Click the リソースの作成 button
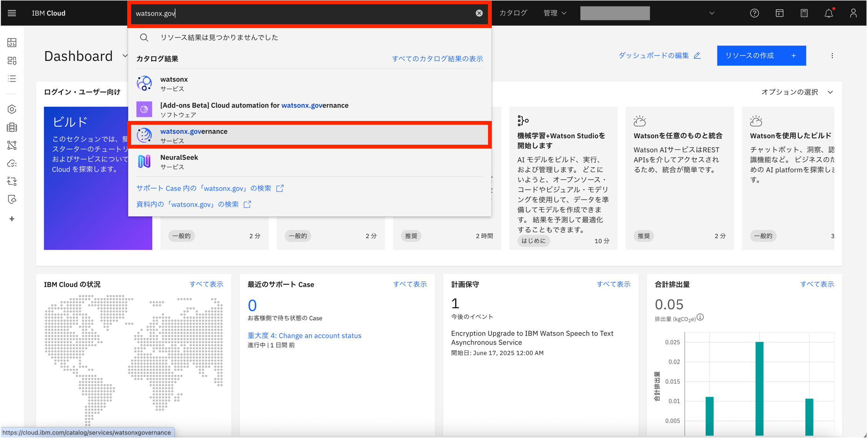 (761, 56)
